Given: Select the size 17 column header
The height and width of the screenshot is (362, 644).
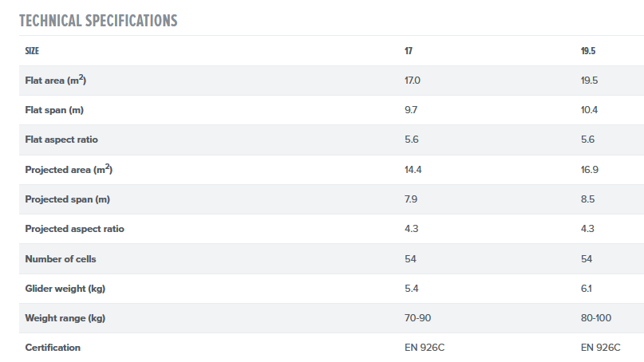Looking at the screenshot, I should click(x=409, y=51).
